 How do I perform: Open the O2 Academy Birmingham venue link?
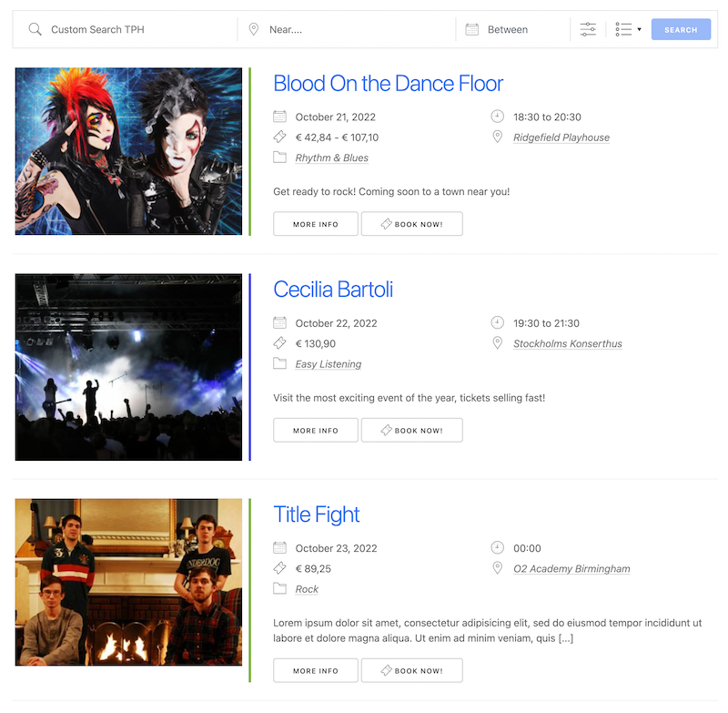point(571,569)
